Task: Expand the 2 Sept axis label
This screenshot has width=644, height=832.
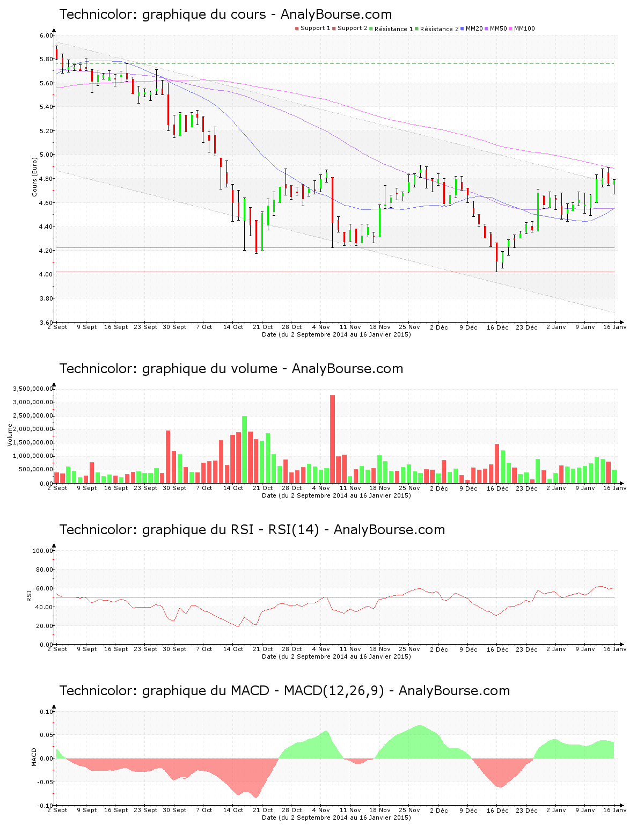Action: [x=57, y=326]
